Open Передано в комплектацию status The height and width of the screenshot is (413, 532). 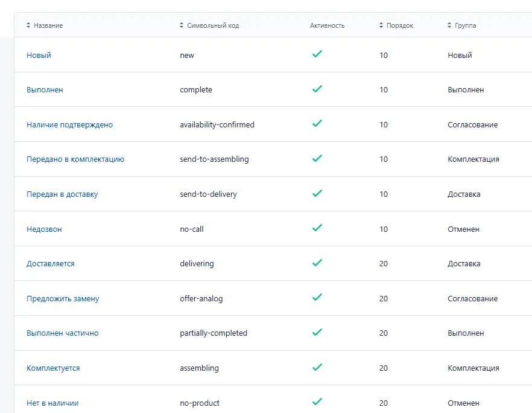75,159
